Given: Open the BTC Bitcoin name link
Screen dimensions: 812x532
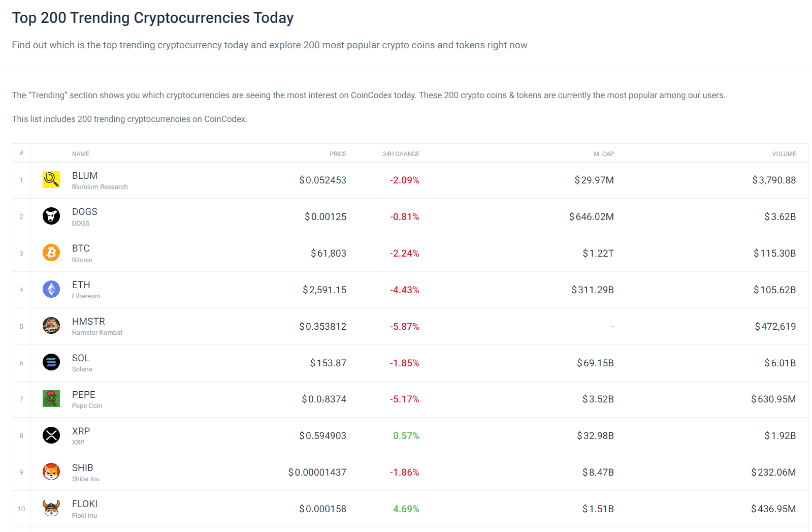Looking at the screenshot, I should click(81, 248).
